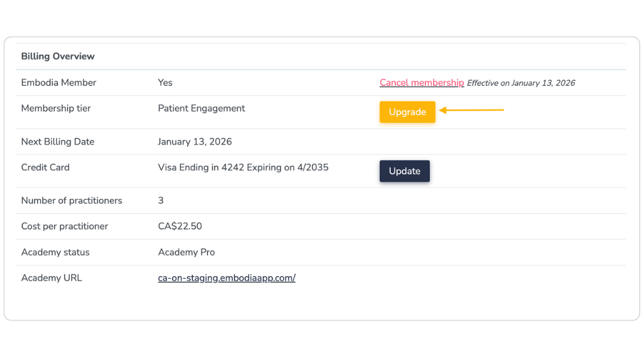
Task: Click the Membership tier label
Action: click(x=56, y=108)
